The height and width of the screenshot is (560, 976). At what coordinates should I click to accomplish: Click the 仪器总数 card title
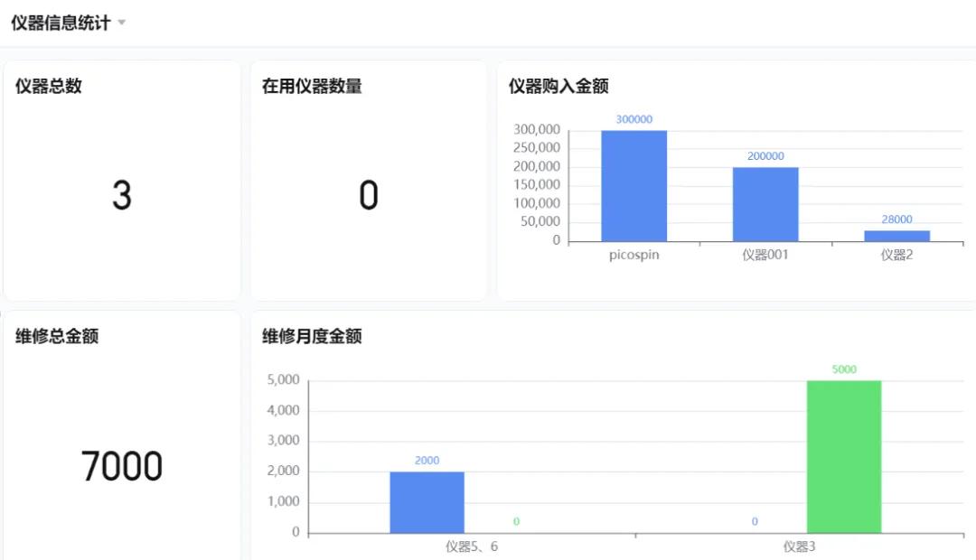tap(49, 86)
